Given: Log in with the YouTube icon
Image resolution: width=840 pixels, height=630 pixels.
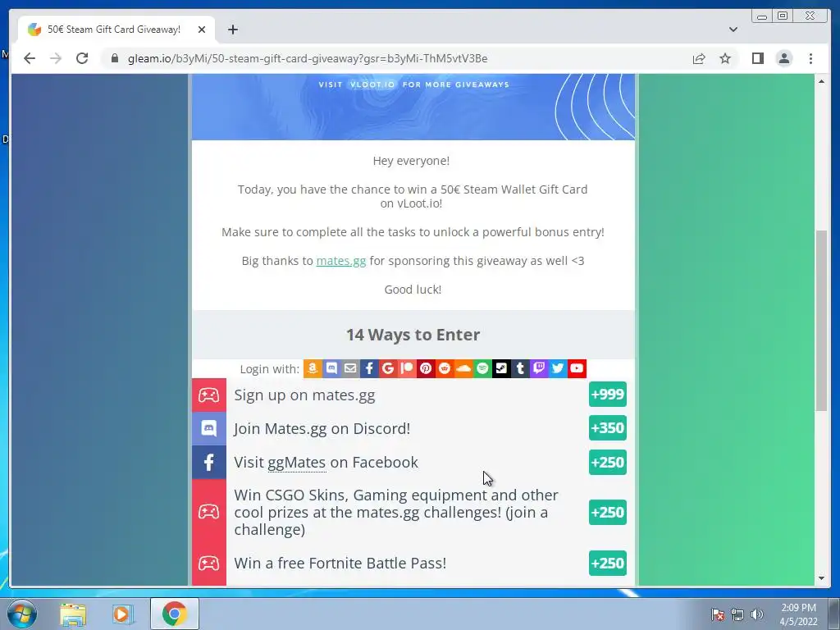Looking at the screenshot, I should 577,368.
